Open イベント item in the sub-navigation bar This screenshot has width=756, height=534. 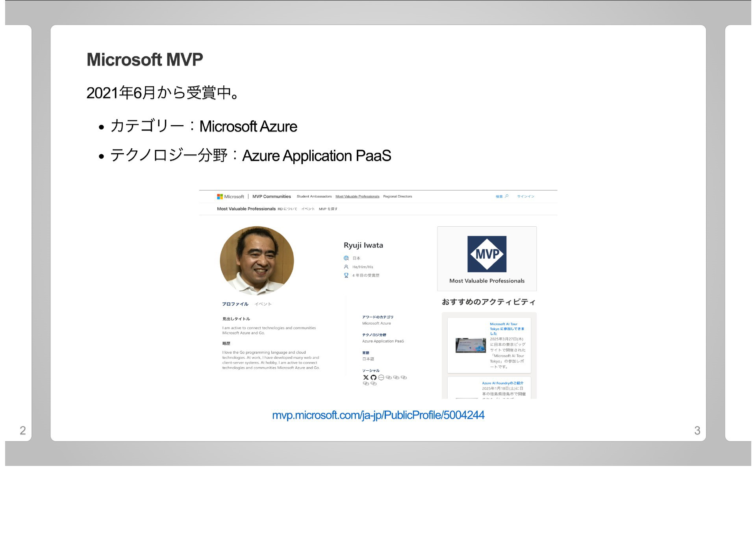308,209
